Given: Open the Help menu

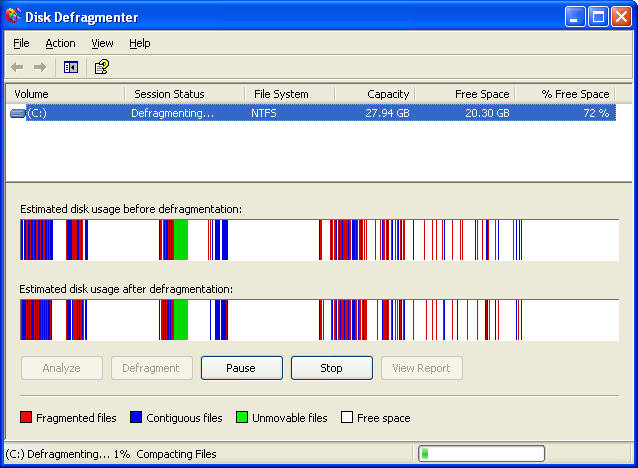Looking at the screenshot, I should 140,43.
